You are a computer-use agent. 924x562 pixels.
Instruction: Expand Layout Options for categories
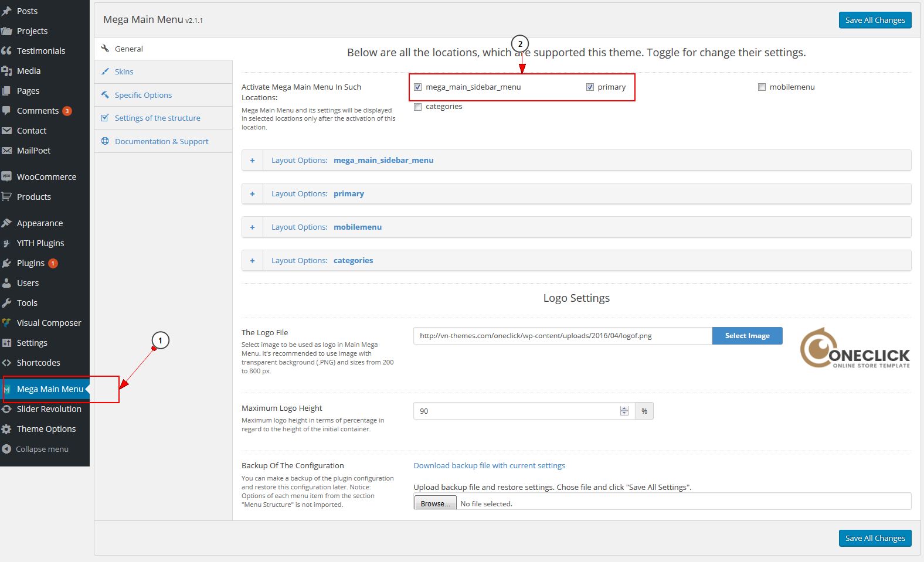click(x=253, y=260)
